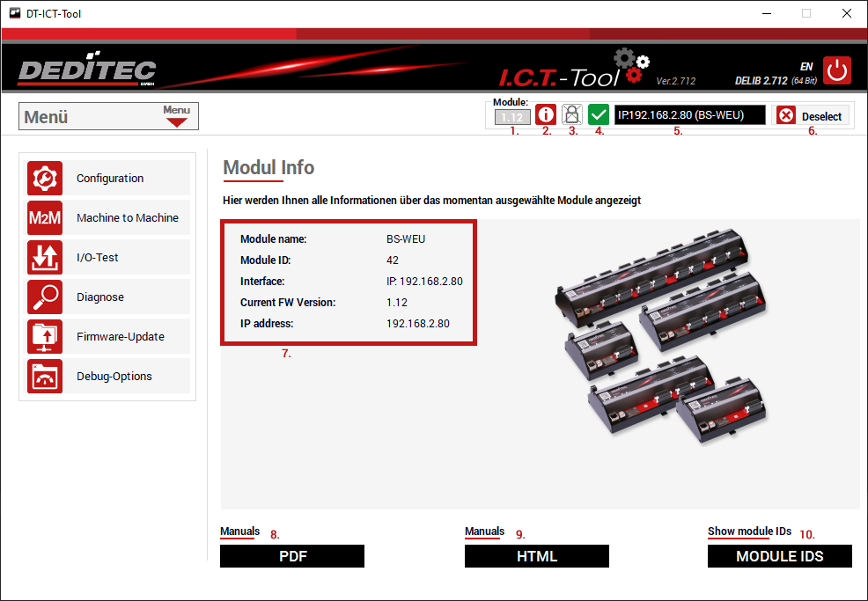The width and height of the screenshot is (868, 601).
Task: Open the I/O-Test icon in sidebar
Action: pos(45,258)
